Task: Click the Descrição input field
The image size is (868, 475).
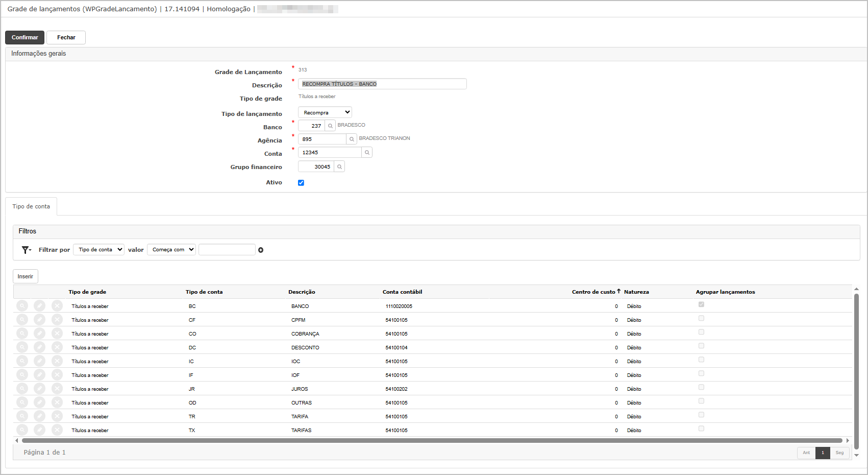Action: coord(382,84)
